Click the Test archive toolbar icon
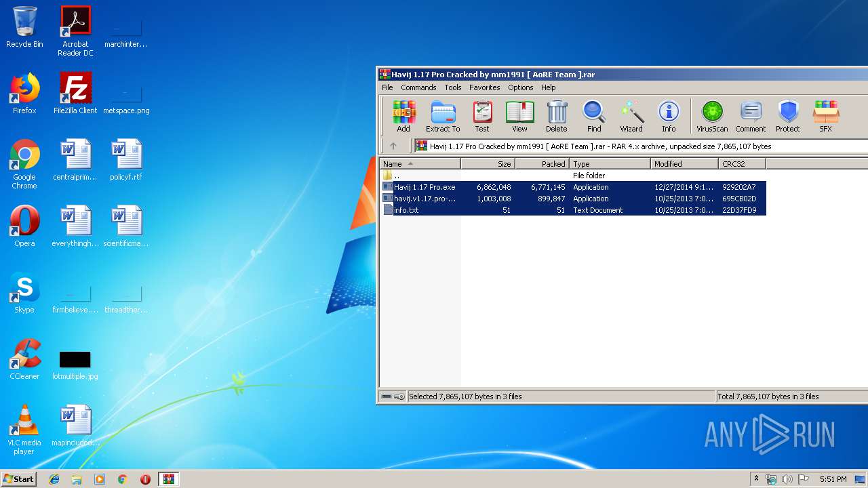Screen dimensions: 868x488 (482, 116)
